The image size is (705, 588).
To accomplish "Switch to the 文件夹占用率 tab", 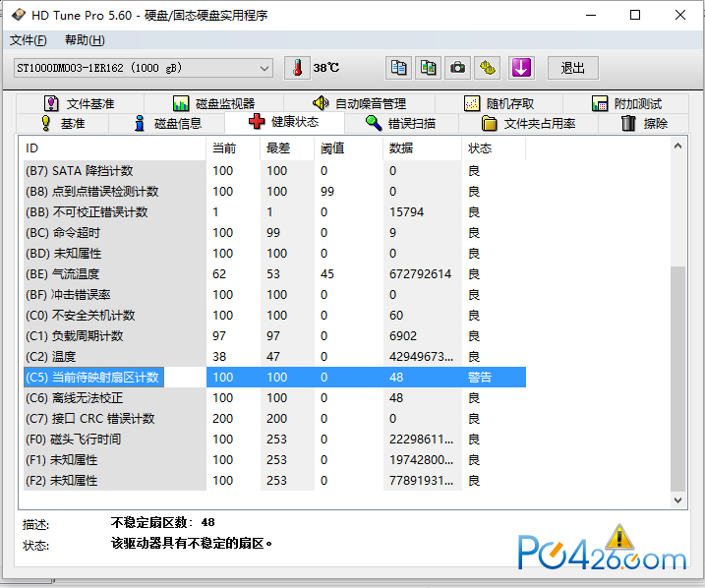I will coord(528,123).
